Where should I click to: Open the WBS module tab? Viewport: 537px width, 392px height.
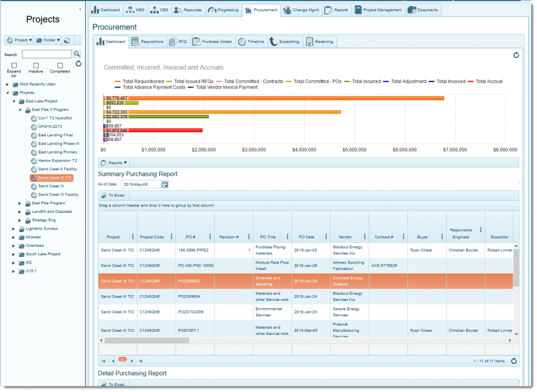click(135, 9)
